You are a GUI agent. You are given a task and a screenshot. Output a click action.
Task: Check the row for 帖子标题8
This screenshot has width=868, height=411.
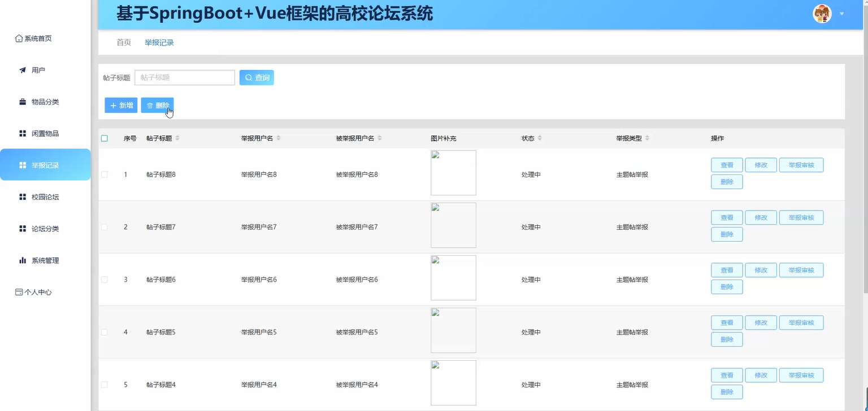click(x=104, y=174)
